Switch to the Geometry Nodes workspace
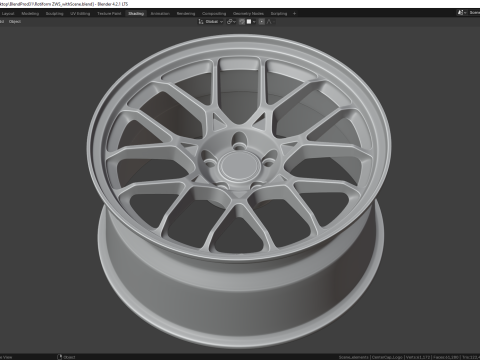 [248, 14]
